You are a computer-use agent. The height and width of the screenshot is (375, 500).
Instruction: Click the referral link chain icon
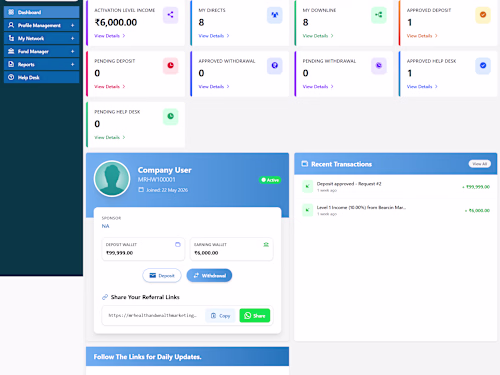pos(105,297)
